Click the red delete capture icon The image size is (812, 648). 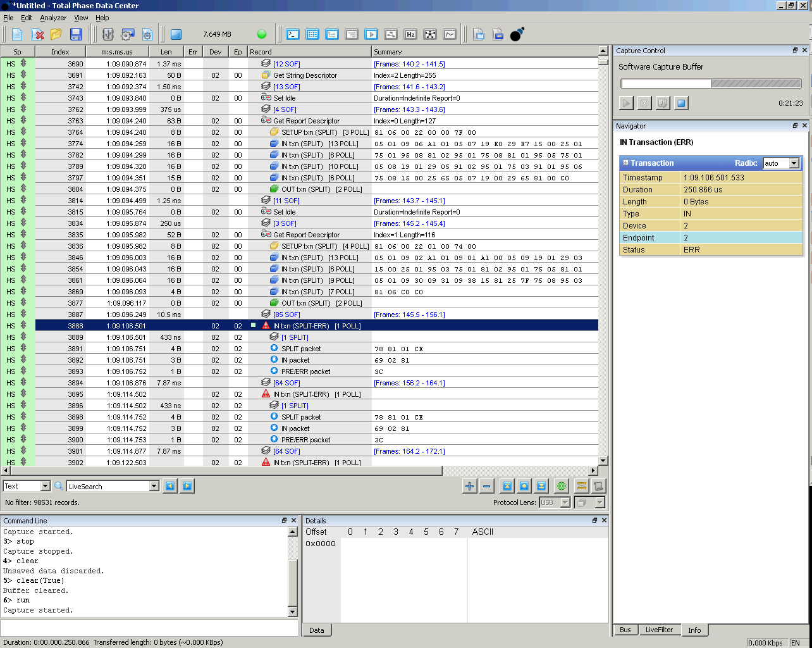point(38,34)
